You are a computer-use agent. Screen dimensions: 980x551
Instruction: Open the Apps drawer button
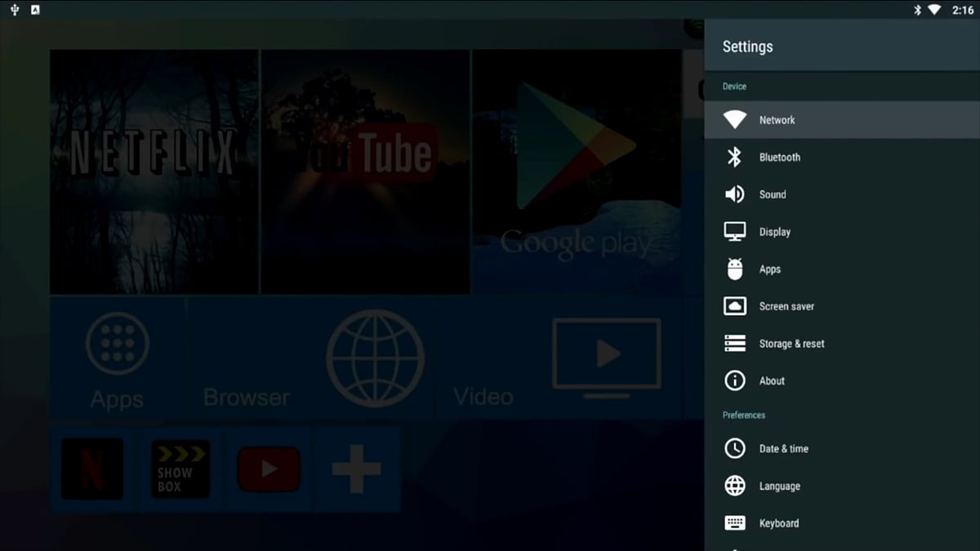pyautogui.click(x=118, y=359)
